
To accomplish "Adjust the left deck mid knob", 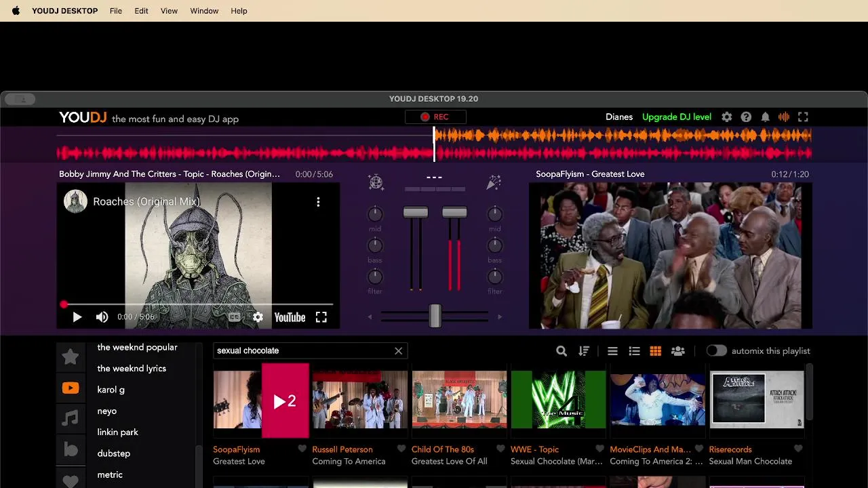I will [375, 214].
